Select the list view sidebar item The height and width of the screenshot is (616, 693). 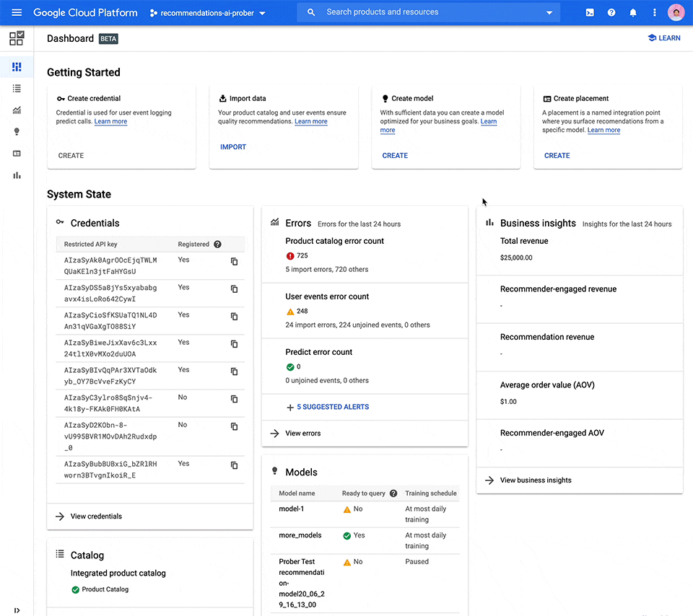tap(17, 88)
